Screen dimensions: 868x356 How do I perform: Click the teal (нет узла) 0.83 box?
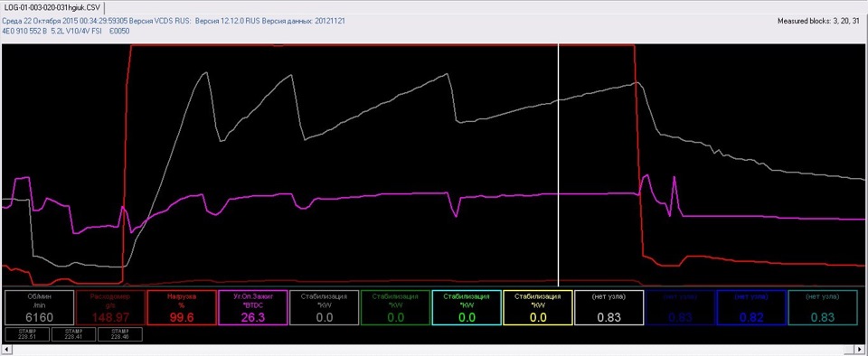[823, 307]
